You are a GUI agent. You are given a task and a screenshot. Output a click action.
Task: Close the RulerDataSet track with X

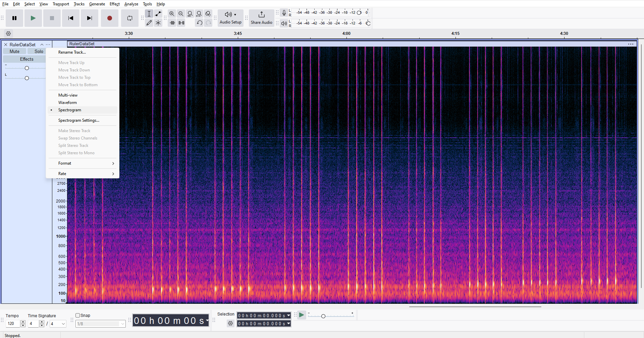(x=6, y=45)
